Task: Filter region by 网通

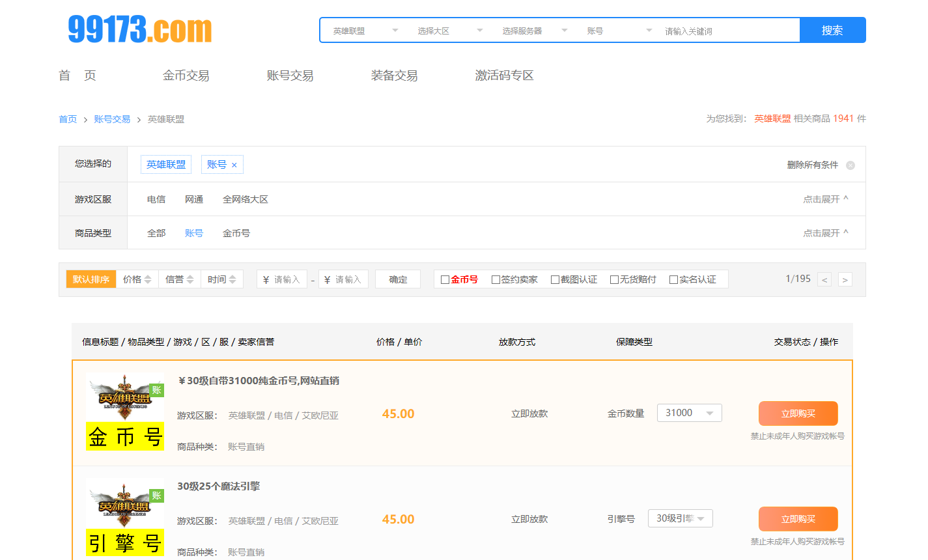Action: (x=194, y=199)
